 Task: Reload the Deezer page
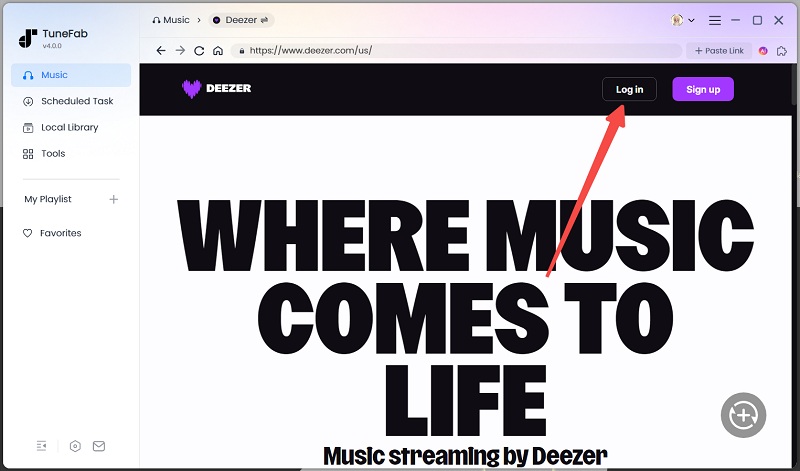click(199, 50)
